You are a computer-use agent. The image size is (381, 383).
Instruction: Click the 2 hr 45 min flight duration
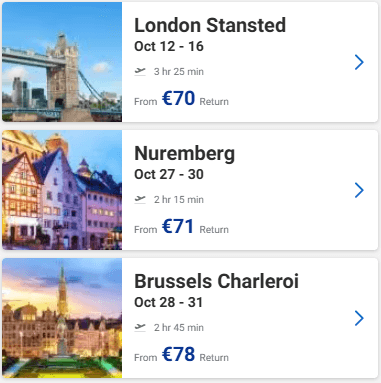pos(179,328)
